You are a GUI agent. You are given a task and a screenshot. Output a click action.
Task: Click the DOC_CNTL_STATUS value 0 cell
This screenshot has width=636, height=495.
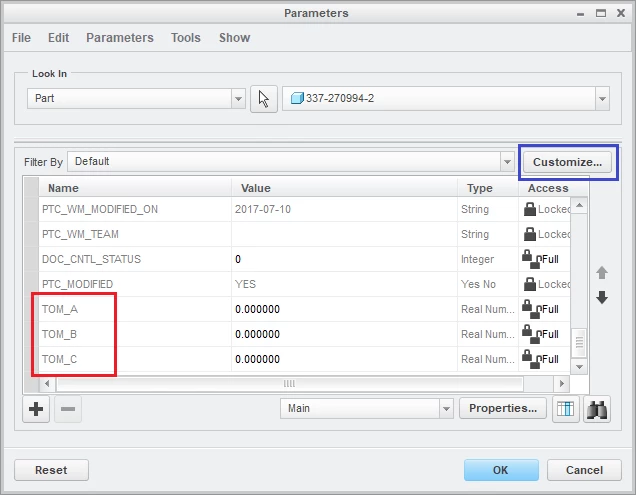(344, 259)
